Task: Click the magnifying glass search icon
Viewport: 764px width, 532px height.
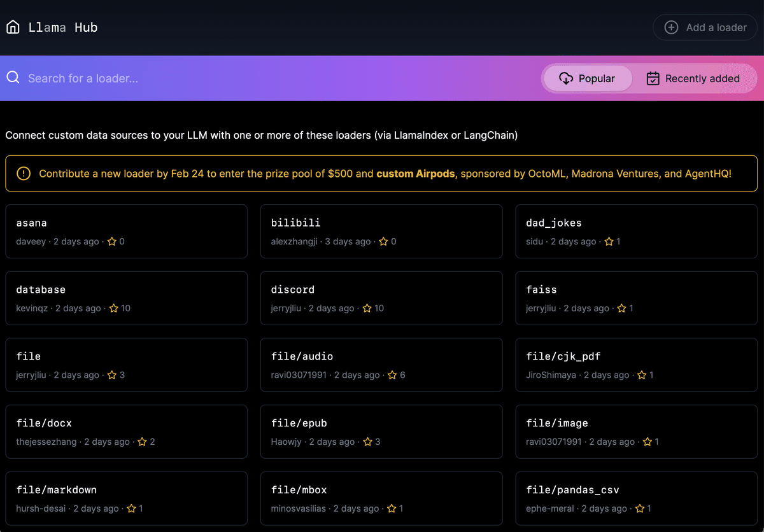Action: (13, 78)
